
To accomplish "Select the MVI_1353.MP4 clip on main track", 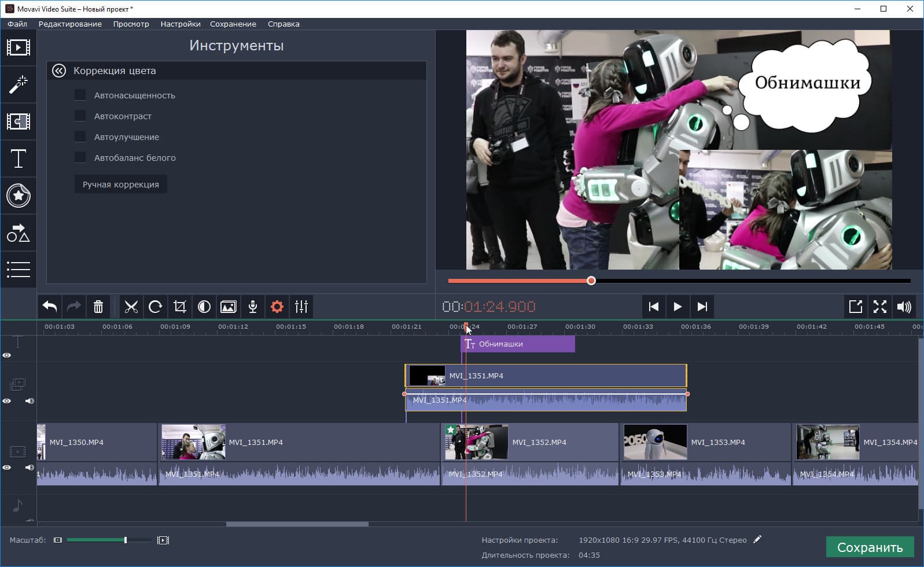I will [x=706, y=443].
